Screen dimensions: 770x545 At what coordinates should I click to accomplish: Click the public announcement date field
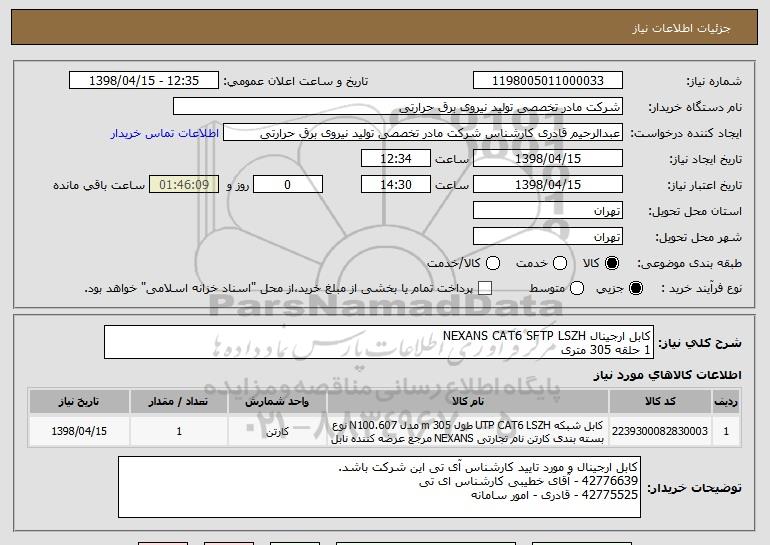point(144,81)
